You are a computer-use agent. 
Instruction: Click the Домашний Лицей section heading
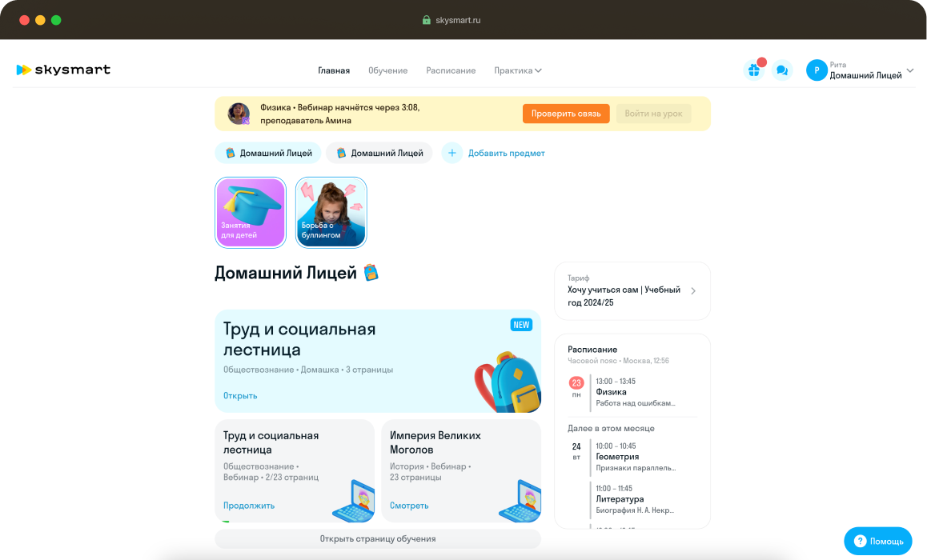click(286, 273)
